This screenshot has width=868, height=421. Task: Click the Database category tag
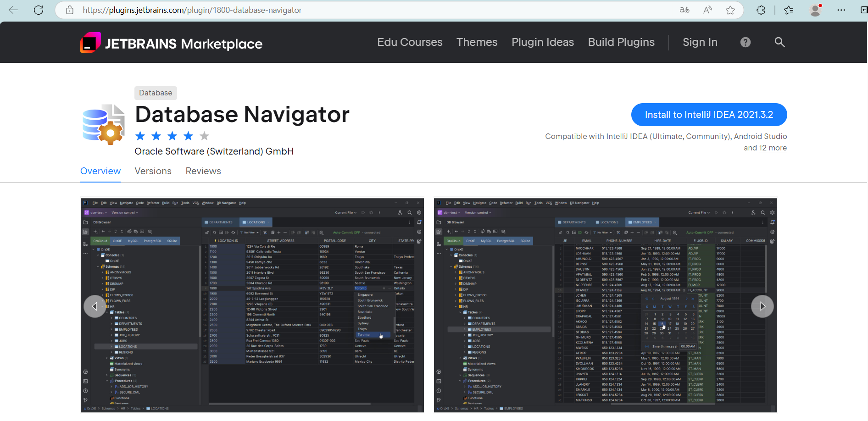(x=156, y=93)
